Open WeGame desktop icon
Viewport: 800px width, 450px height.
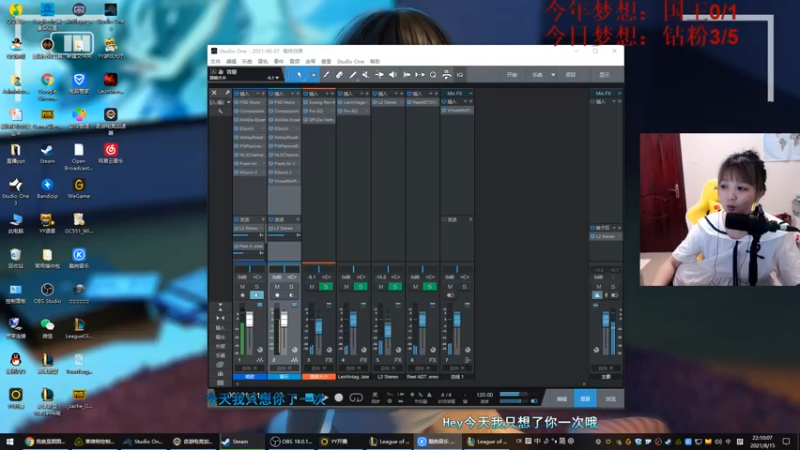79,189
